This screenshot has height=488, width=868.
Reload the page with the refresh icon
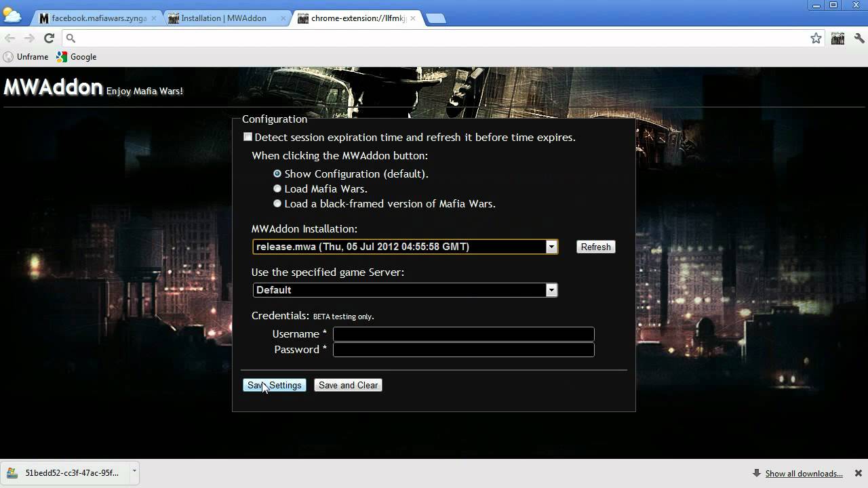(49, 38)
